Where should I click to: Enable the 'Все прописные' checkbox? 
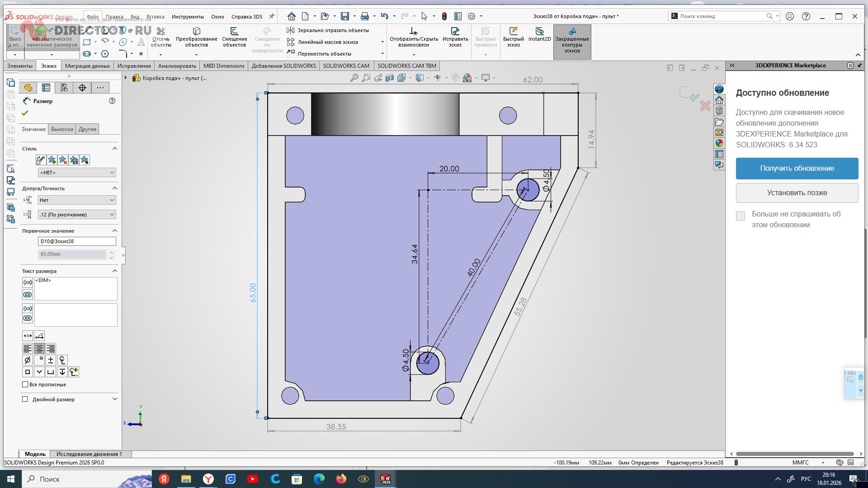point(25,385)
